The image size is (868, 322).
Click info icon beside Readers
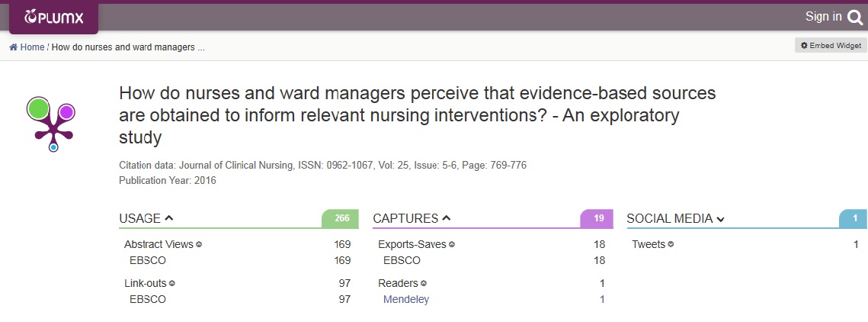click(x=424, y=283)
